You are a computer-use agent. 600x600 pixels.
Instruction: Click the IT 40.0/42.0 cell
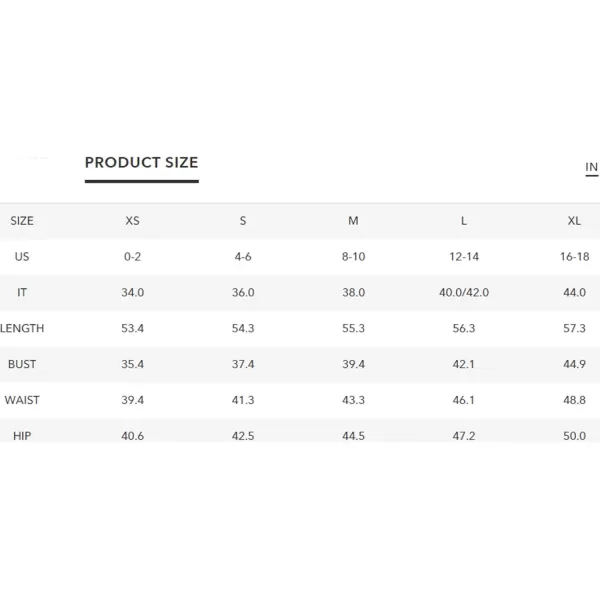[x=464, y=293]
